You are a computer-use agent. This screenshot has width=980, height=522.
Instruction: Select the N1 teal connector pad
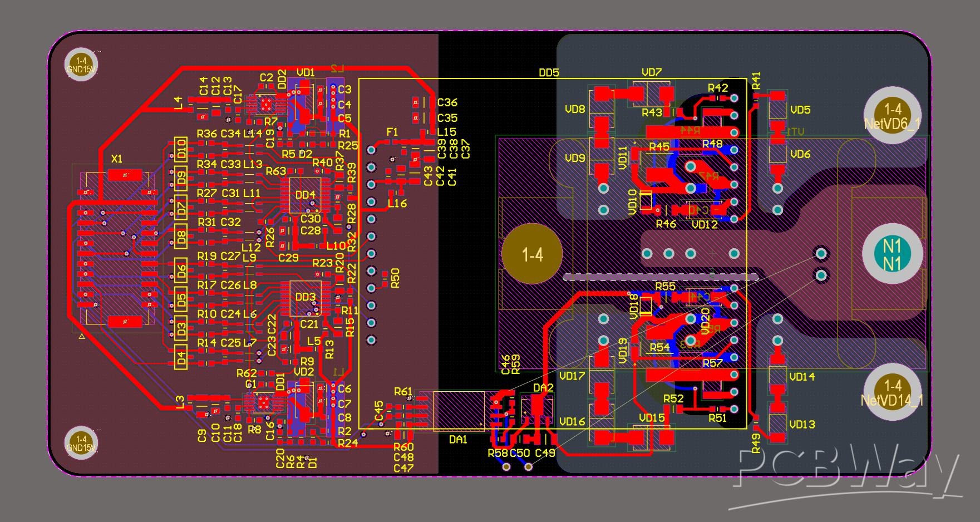pyautogui.click(x=892, y=253)
